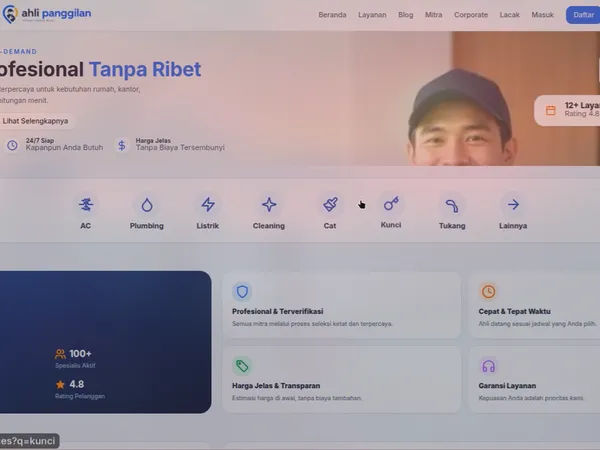Open the Blog menu item
Image resolution: width=600 pixels, height=450 pixels.
(406, 15)
